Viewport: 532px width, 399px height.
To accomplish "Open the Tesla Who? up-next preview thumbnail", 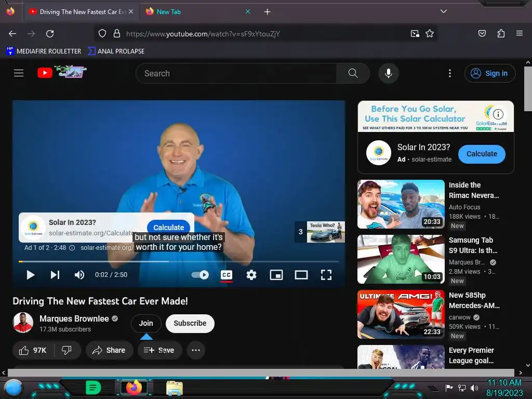I will (x=326, y=232).
